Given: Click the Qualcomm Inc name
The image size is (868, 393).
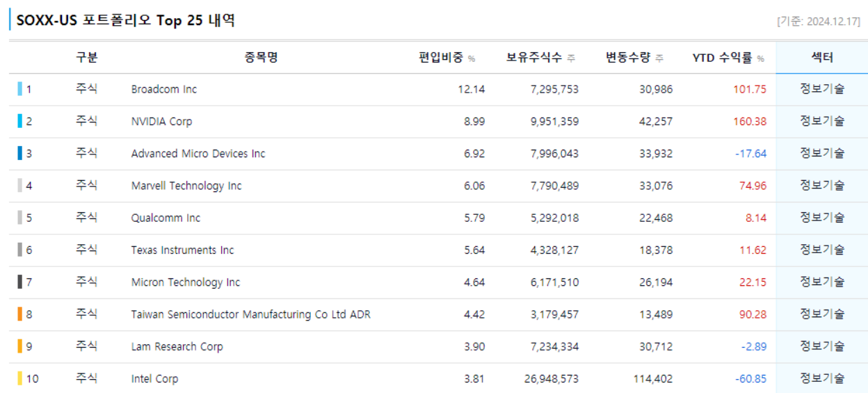Looking at the screenshot, I should click(166, 218).
